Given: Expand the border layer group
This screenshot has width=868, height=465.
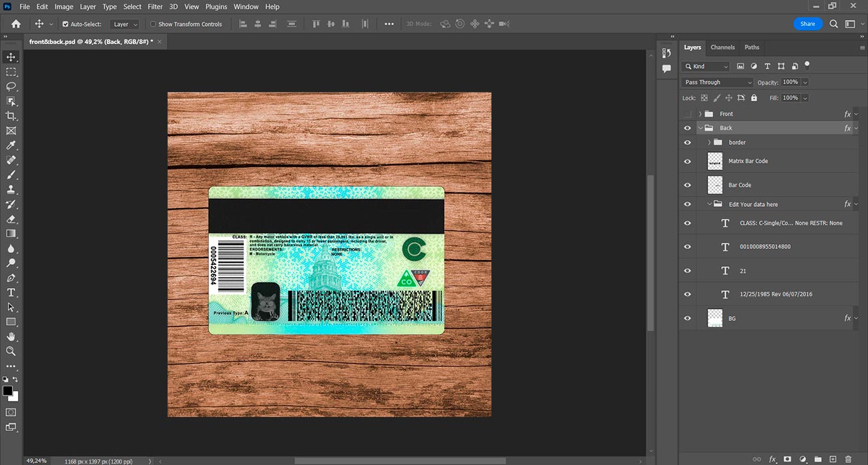Looking at the screenshot, I should pyautogui.click(x=708, y=143).
